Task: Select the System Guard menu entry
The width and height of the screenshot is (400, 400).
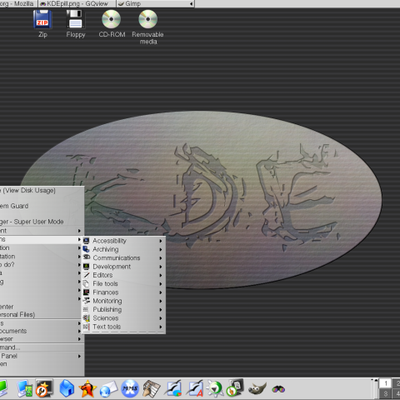Action: point(41,206)
